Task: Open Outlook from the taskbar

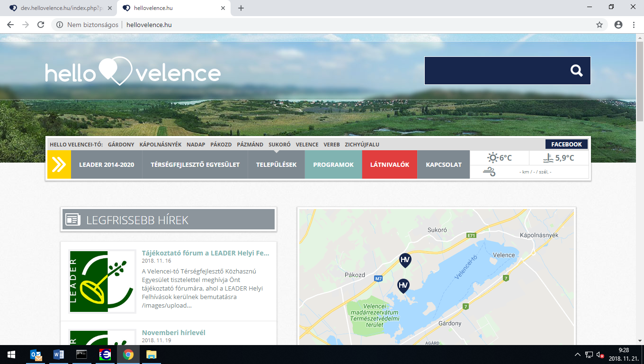Action: click(36, 355)
